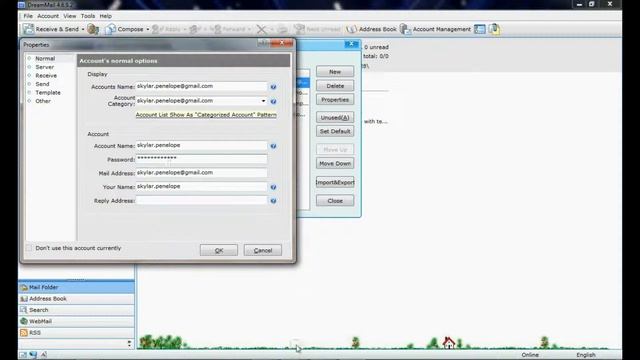Click the Forward toolbar button
The width and height of the screenshot is (640, 360).
(x=229, y=29)
